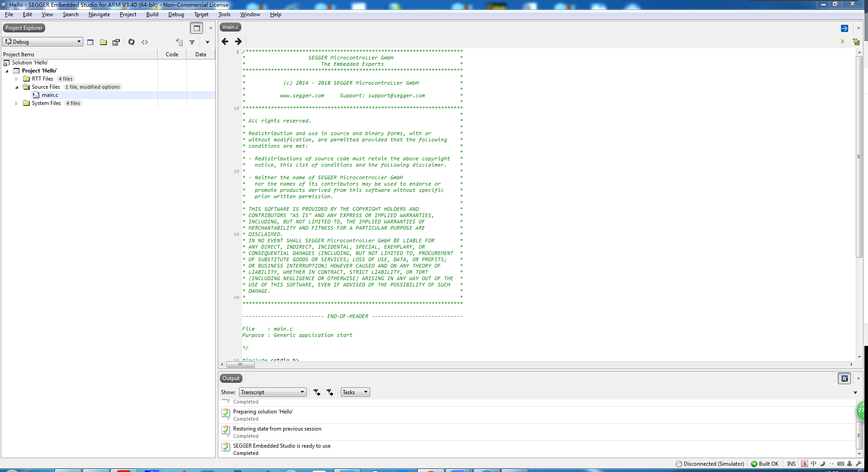Open the Output panel menu arrow at right
868x472 pixels.
click(x=855, y=393)
